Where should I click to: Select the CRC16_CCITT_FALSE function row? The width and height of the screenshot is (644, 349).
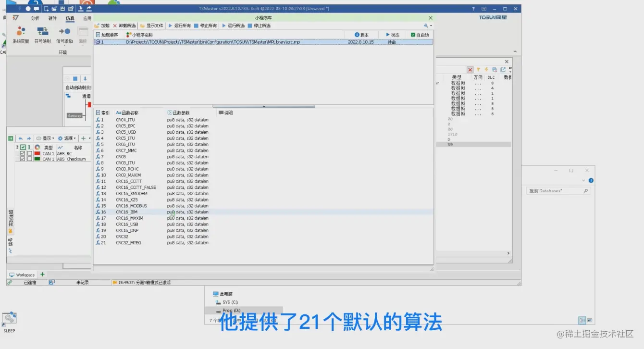pyautogui.click(x=263, y=187)
